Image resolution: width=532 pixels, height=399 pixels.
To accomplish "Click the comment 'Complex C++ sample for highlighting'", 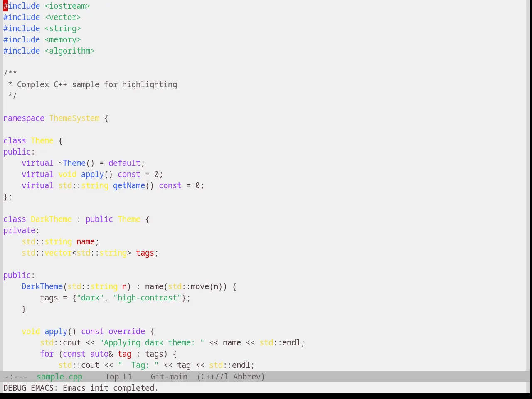I will [97, 84].
